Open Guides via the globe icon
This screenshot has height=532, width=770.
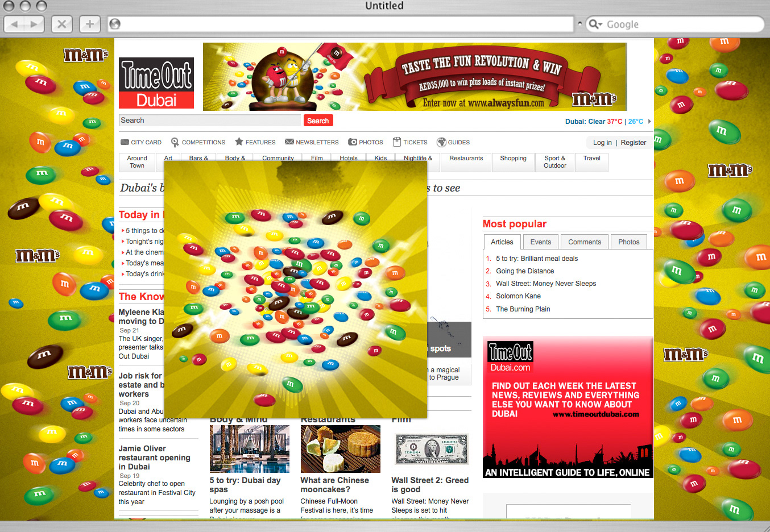pyautogui.click(x=441, y=142)
